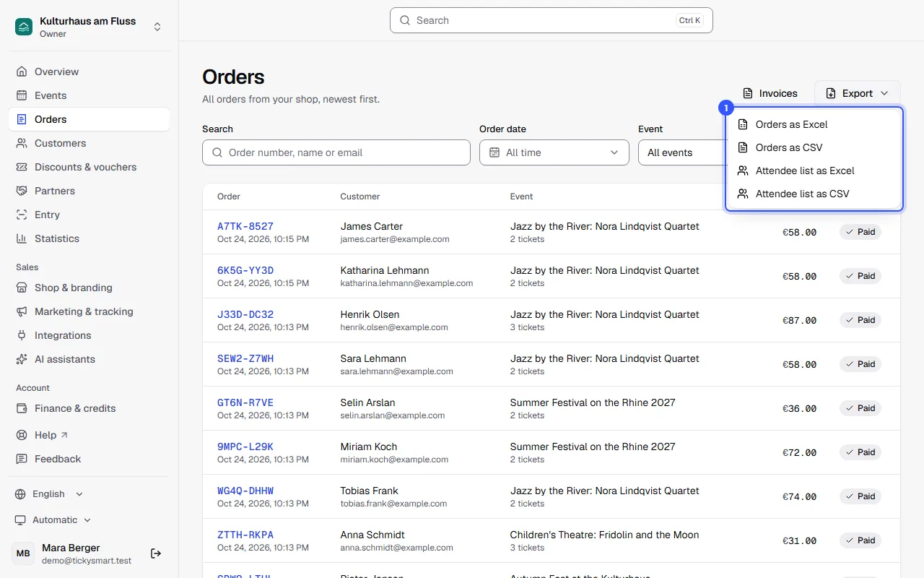
Task: Collapse the Export dropdown button
Action: pyautogui.click(x=858, y=93)
